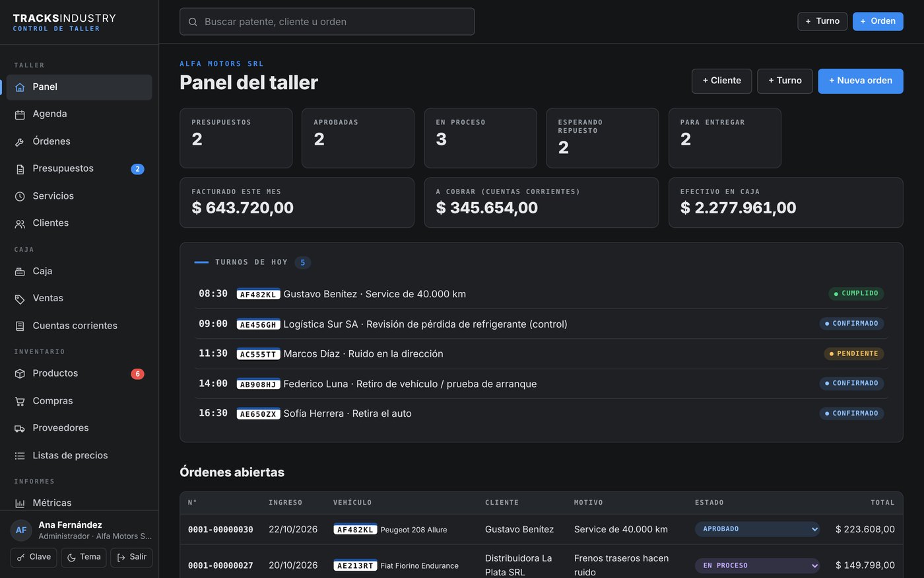The height and width of the screenshot is (578, 924).
Task: Click the Cuentas corrientes ledger icon
Action: (20, 326)
